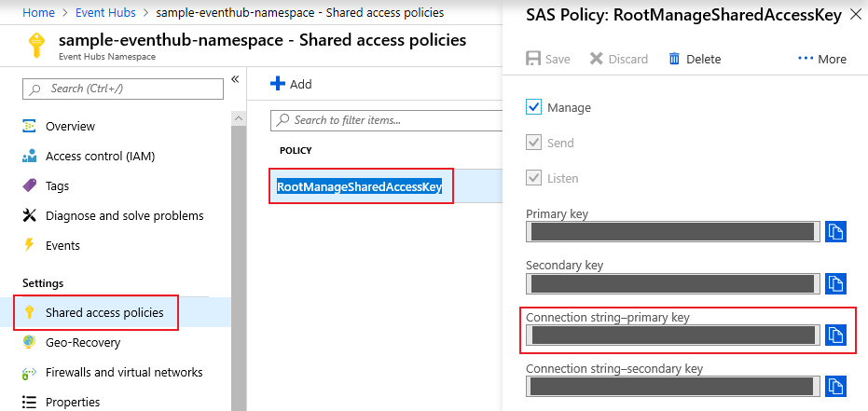Click the More ellipsis icon

point(806,58)
